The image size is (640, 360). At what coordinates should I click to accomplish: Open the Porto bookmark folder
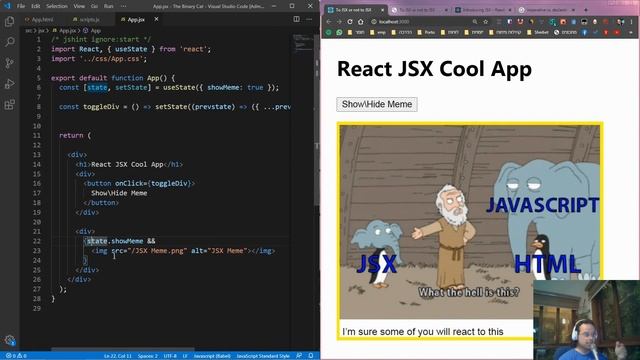point(426,32)
